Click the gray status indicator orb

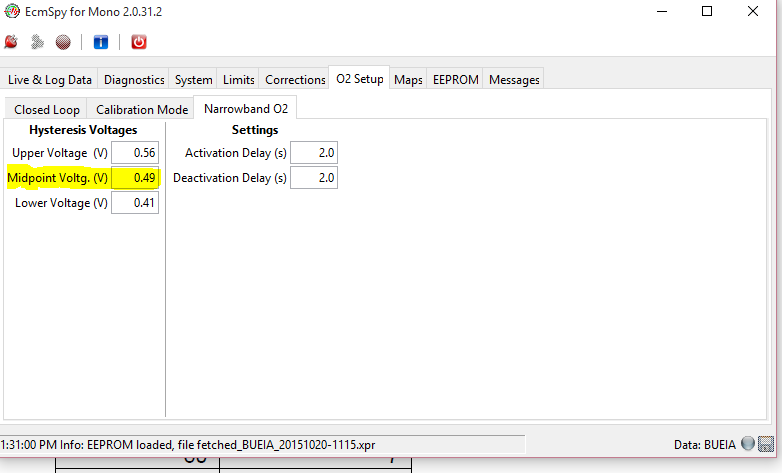748,444
